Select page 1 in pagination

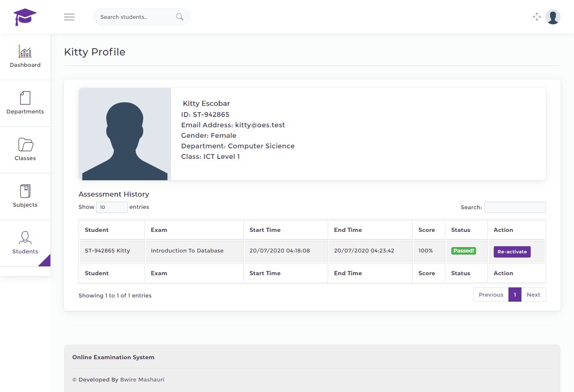click(515, 295)
